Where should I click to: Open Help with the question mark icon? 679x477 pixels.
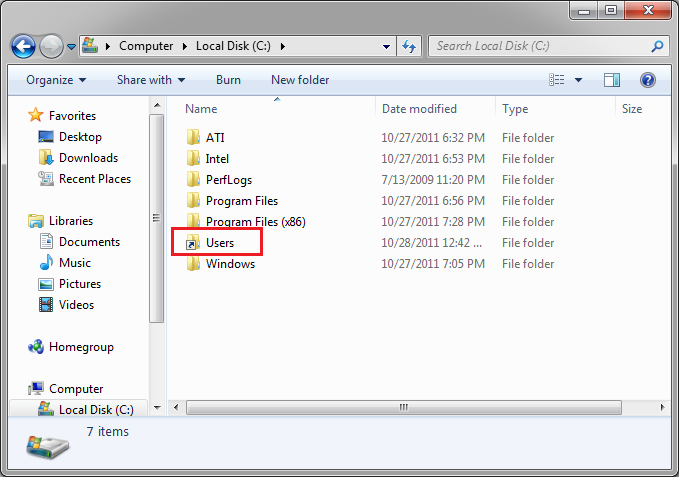click(648, 80)
